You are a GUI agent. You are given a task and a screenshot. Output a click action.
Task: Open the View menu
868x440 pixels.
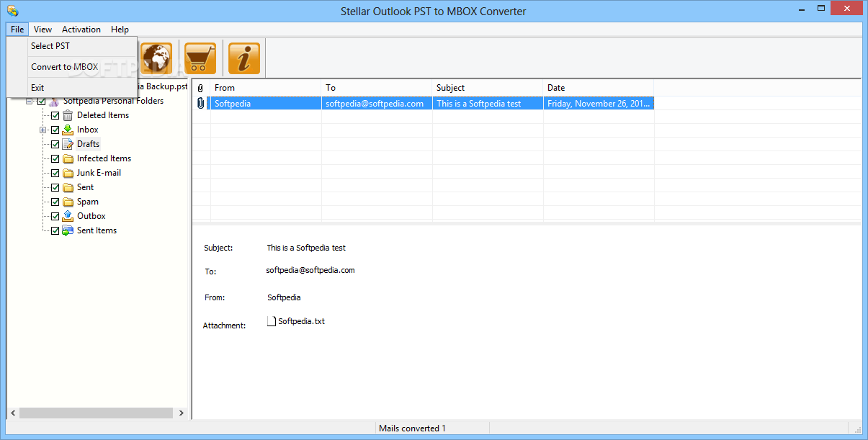point(42,30)
